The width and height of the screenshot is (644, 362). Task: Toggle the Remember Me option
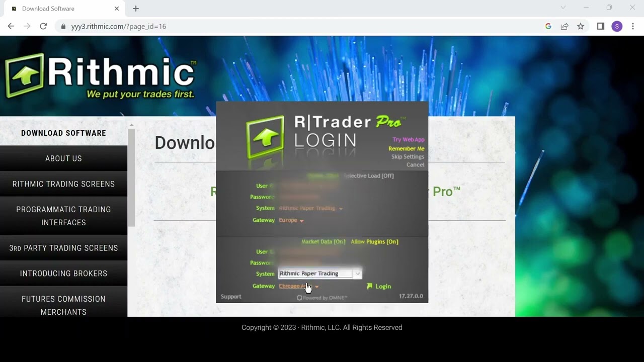pos(407,149)
